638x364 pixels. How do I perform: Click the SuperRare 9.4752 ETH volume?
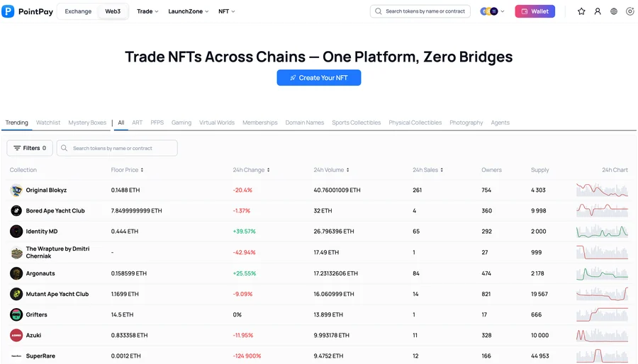[328, 356]
